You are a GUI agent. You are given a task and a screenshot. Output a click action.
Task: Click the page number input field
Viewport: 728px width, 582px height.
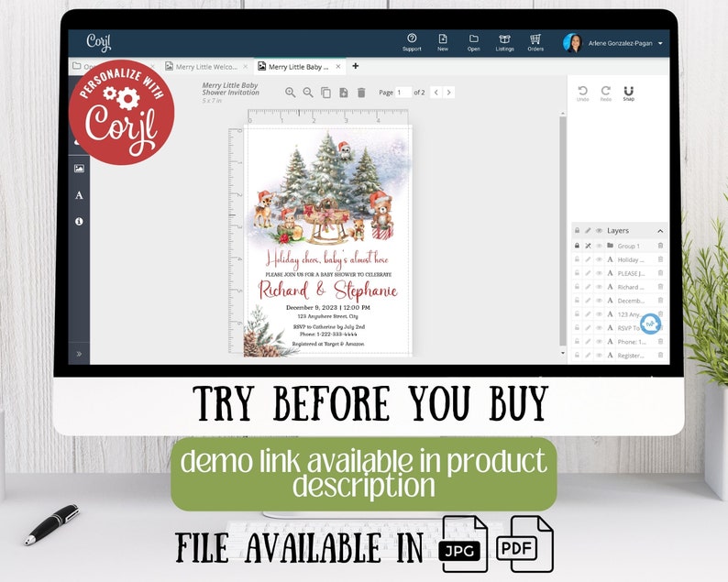[403, 93]
